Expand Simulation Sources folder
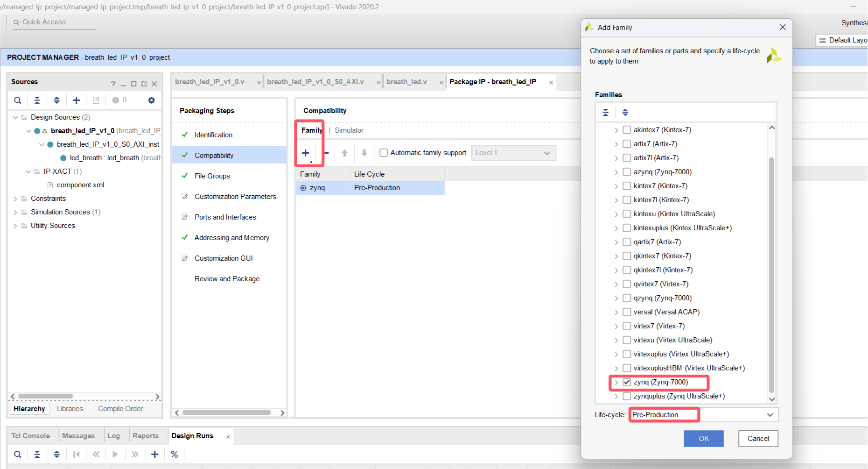The width and height of the screenshot is (868, 469). [15, 212]
